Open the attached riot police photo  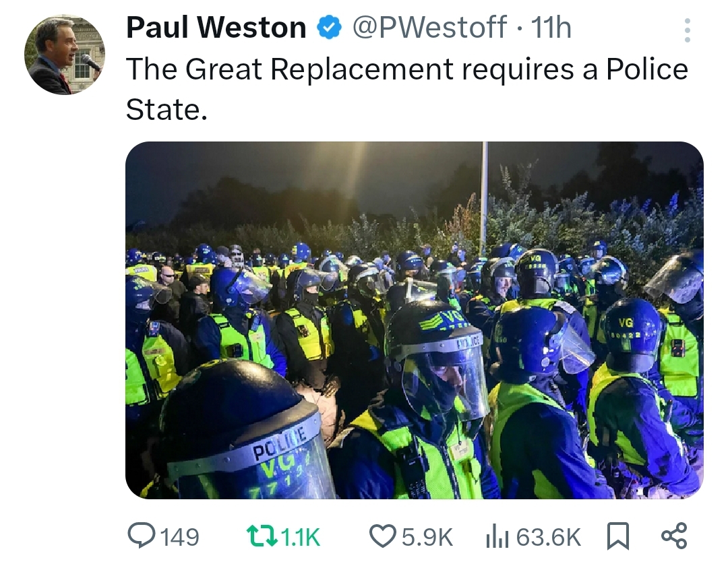[x=414, y=320]
